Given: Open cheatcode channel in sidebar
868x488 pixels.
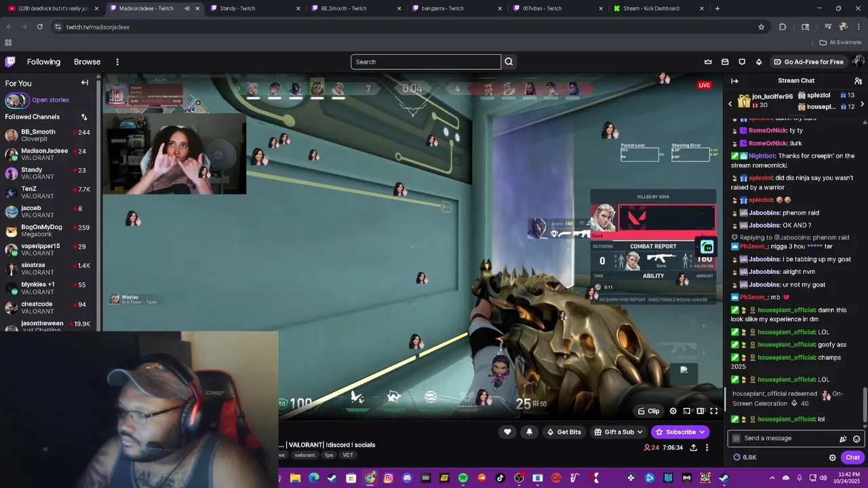Looking at the screenshot, I should click(50, 307).
